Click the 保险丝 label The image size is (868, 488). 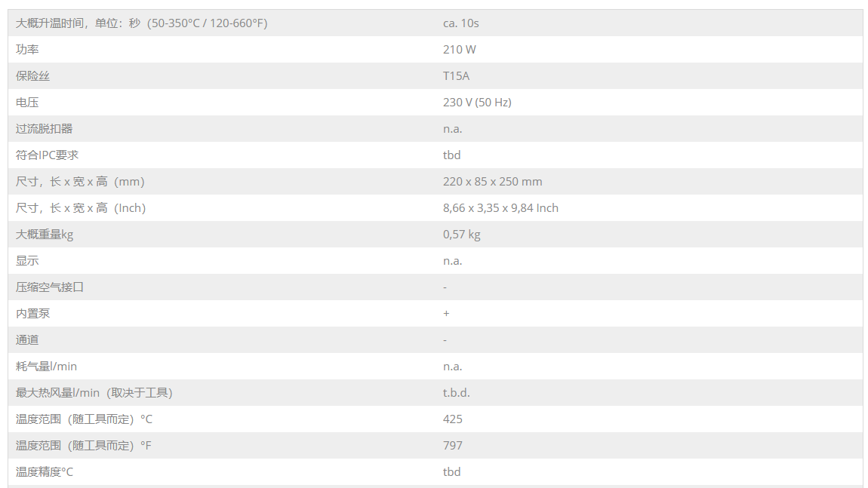pos(32,75)
